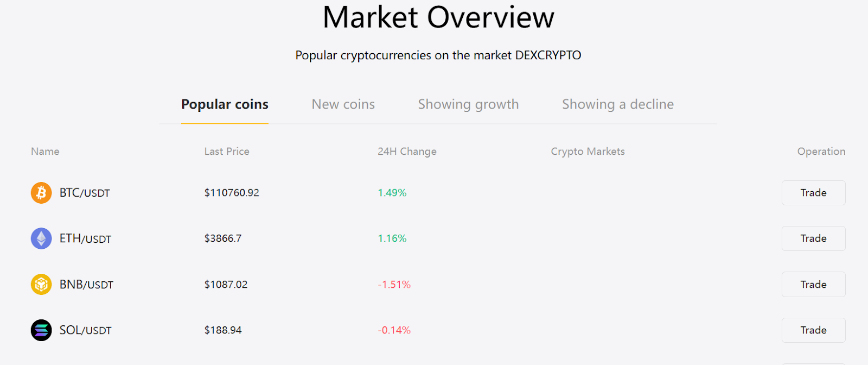The width and height of the screenshot is (868, 365).
Task: Sort by the 24H Change column header
Action: pos(407,152)
